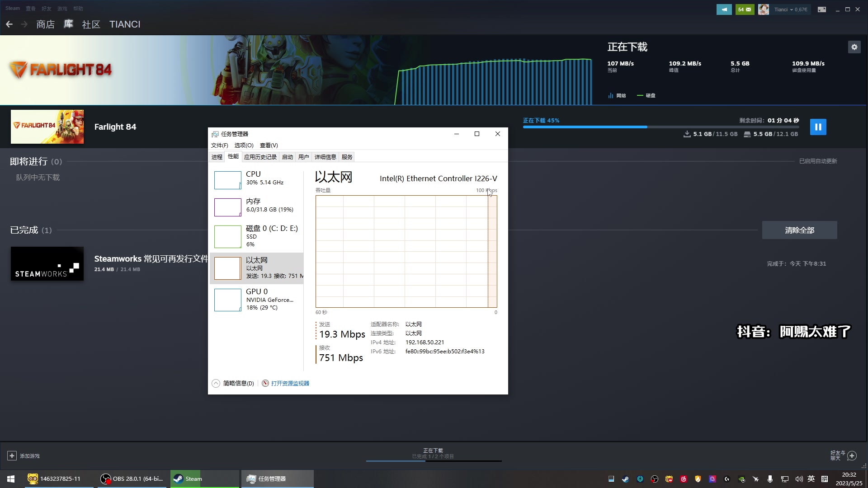Select CPU in performance list
This screenshot has height=488, width=868.
[x=257, y=180]
